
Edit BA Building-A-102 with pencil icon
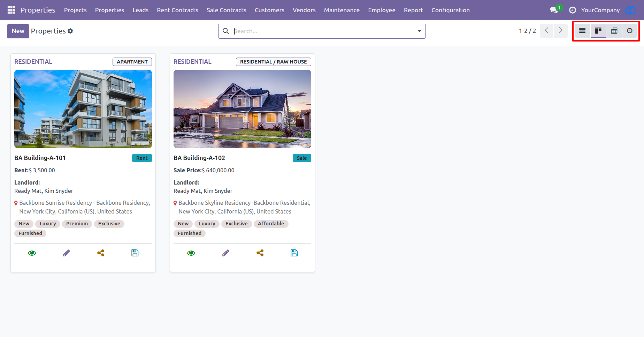pos(226,253)
